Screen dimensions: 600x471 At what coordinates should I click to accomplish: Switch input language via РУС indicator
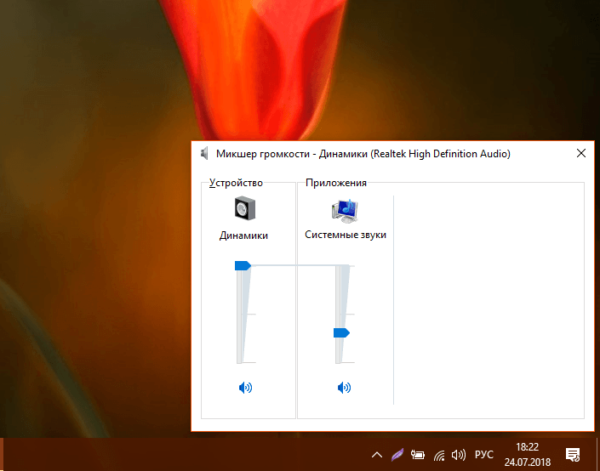click(x=484, y=455)
